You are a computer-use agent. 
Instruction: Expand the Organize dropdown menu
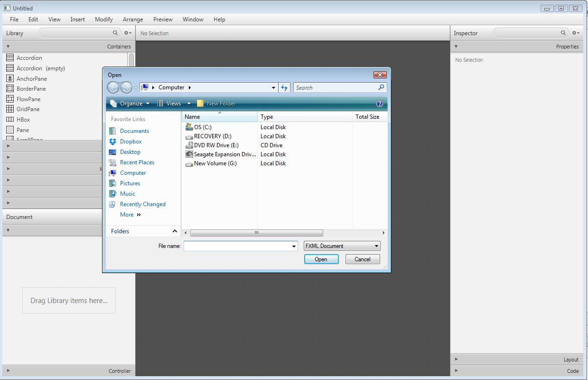(x=130, y=104)
